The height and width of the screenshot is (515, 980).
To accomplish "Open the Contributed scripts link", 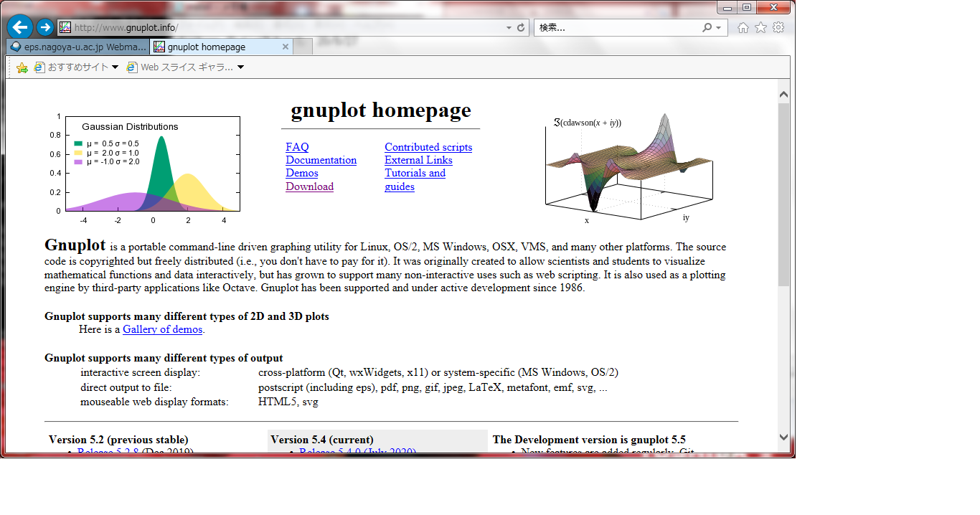I will [x=428, y=147].
